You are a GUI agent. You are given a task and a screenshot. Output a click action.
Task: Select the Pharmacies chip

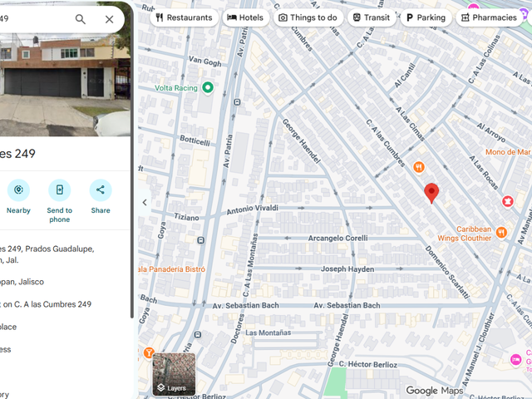pos(490,17)
